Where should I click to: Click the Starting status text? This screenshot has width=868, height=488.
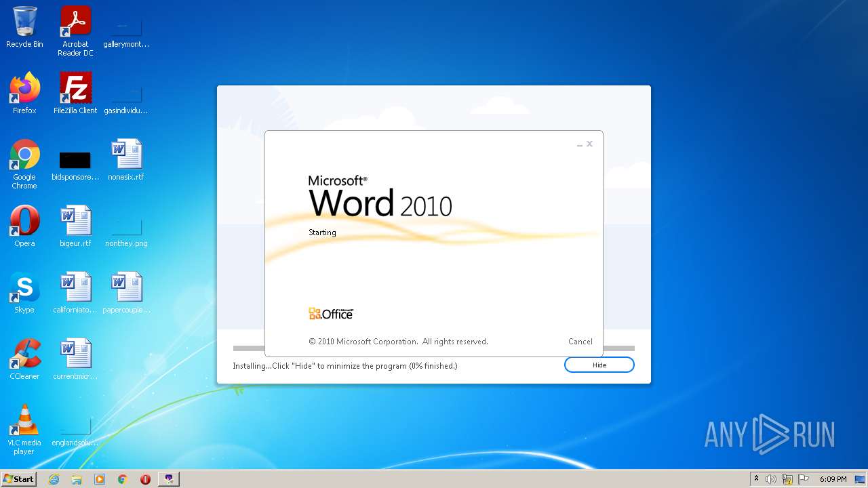(322, 232)
